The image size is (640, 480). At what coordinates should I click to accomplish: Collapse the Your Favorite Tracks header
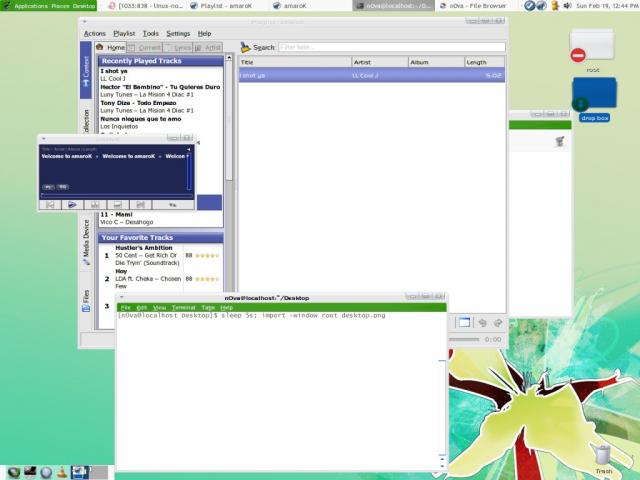161,238
